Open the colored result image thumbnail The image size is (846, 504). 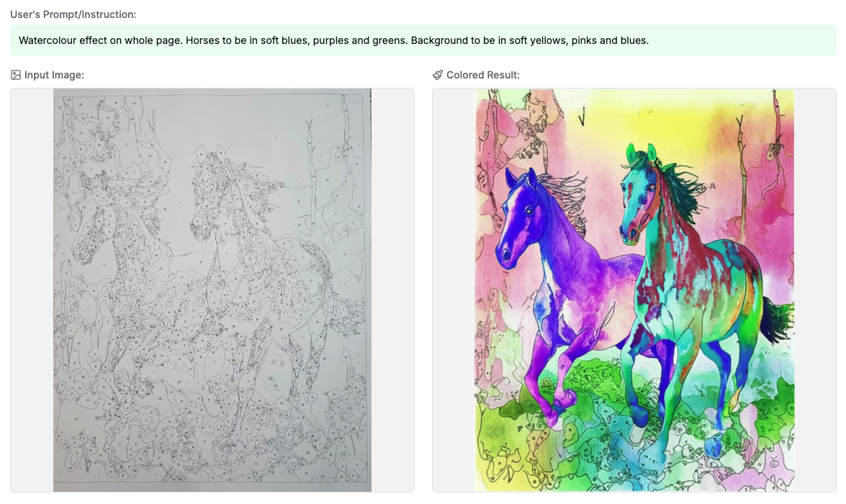(x=634, y=290)
